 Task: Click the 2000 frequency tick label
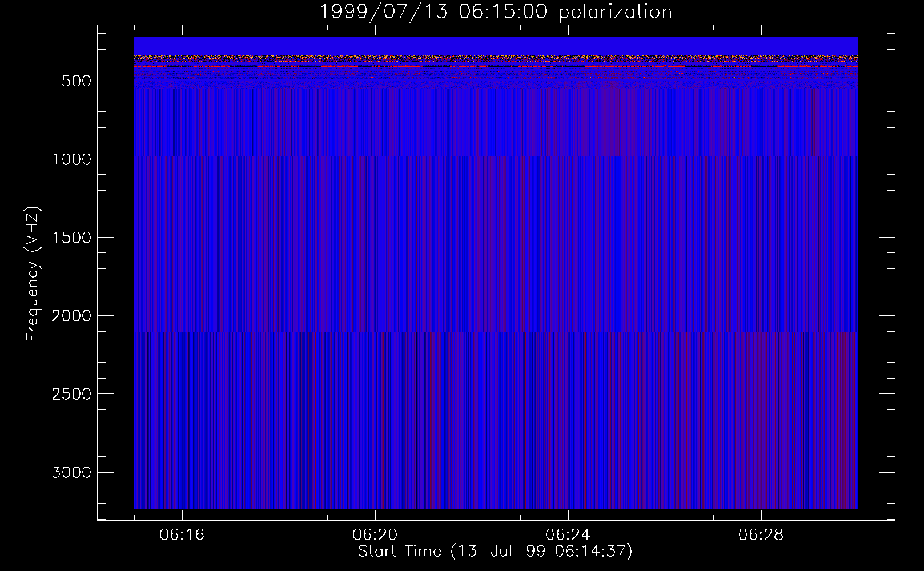[x=71, y=316]
